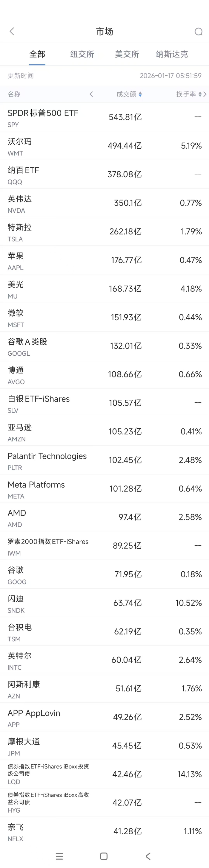Open search with the magnifier icon
This screenshot has width=209, height=868.
pyautogui.click(x=199, y=32)
